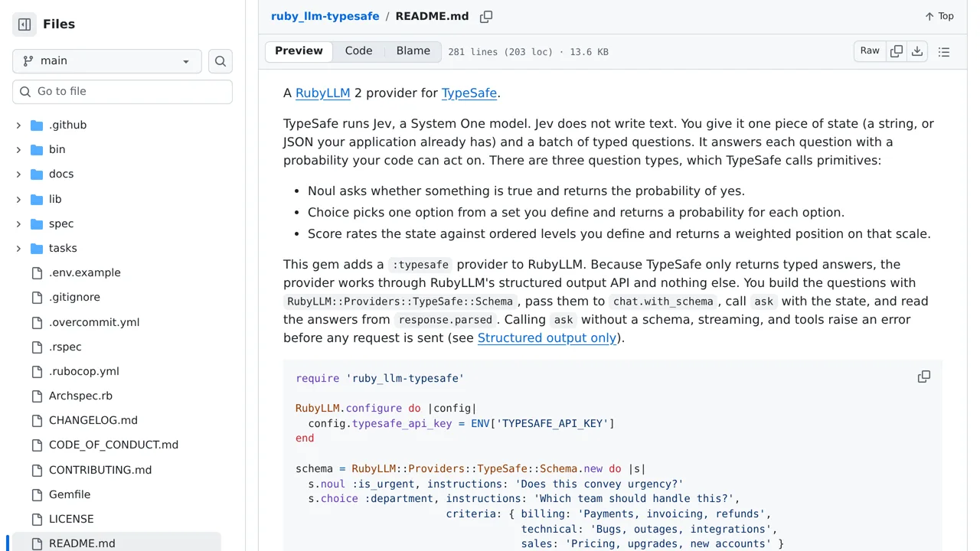Go to ruby_llm-typesafe repository breadcrumb

325,16
